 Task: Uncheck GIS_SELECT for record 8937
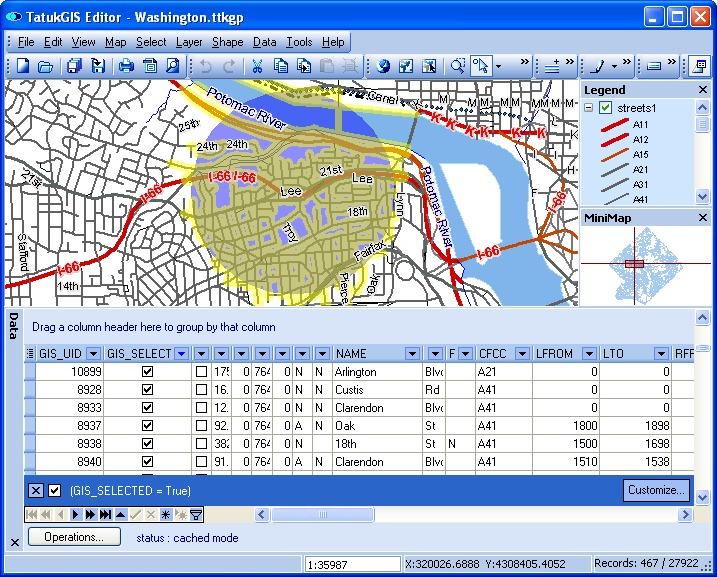click(147, 426)
